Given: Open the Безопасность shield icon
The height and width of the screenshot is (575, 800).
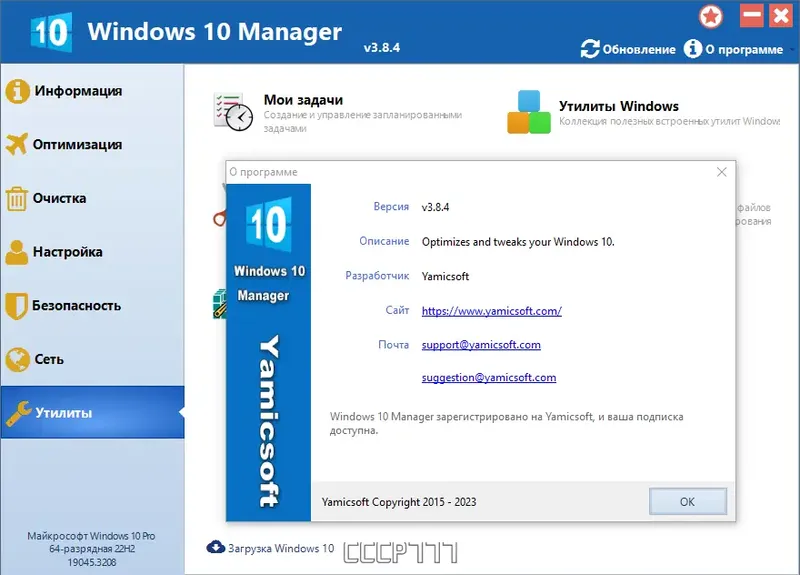Looking at the screenshot, I should [x=16, y=306].
